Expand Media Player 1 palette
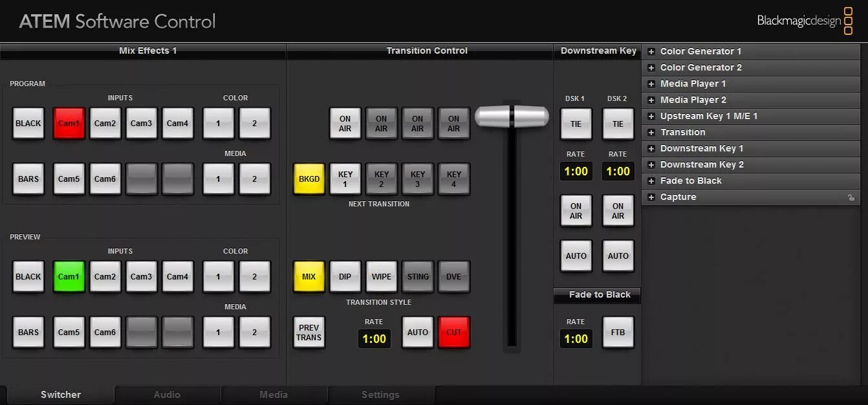 751,83
